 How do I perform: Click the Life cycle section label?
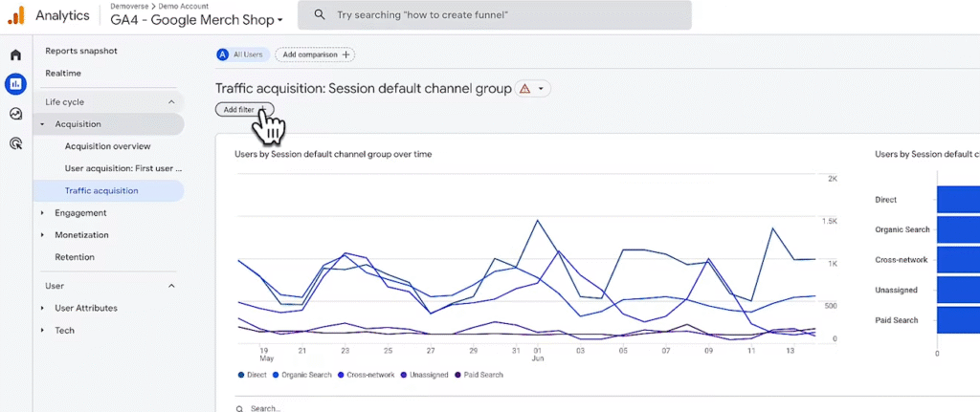[64, 101]
